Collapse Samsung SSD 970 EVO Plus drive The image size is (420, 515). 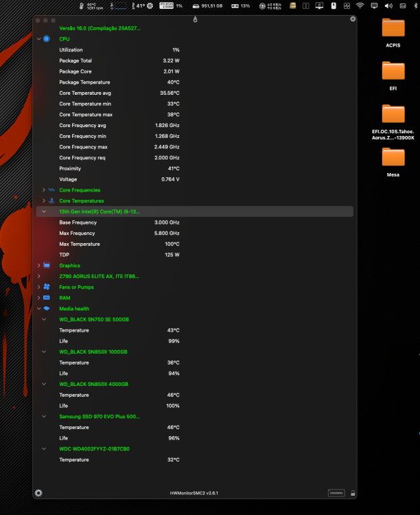(x=44, y=417)
